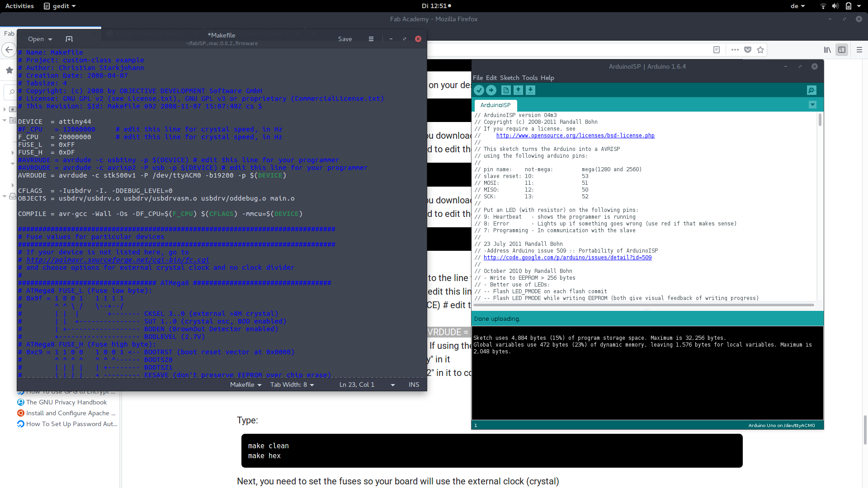This screenshot has height=488, width=868.
Task: Toggle Firefox reader view
Action: (x=717, y=50)
